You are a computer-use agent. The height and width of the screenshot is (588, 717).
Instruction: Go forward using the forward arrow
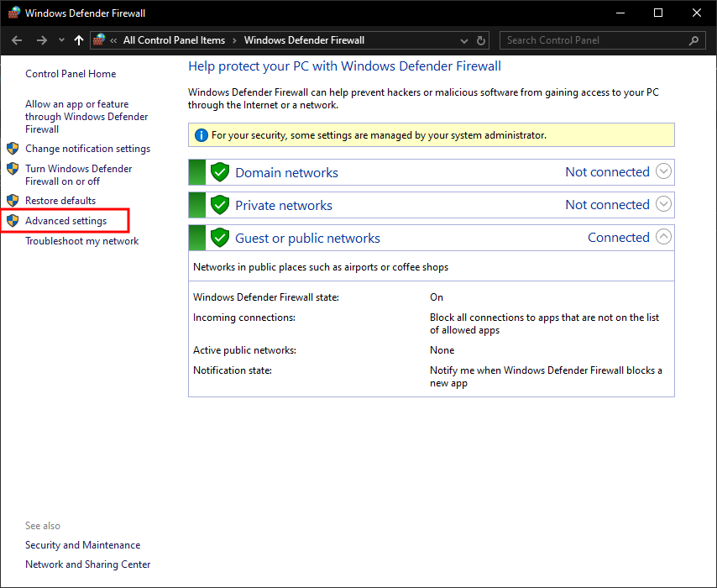point(42,40)
